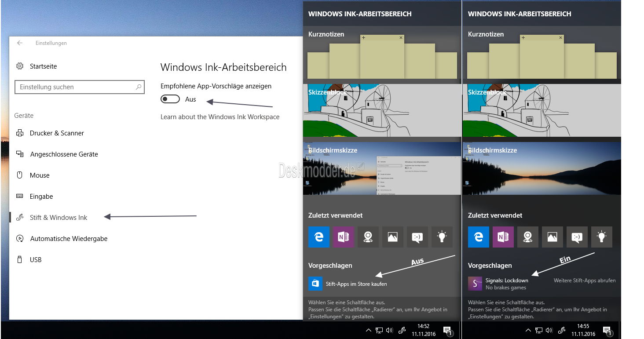This screenshot has width=644, height=339.
Task: Open the Angeschlossene Geräte settings page
Action: [57, 154]
